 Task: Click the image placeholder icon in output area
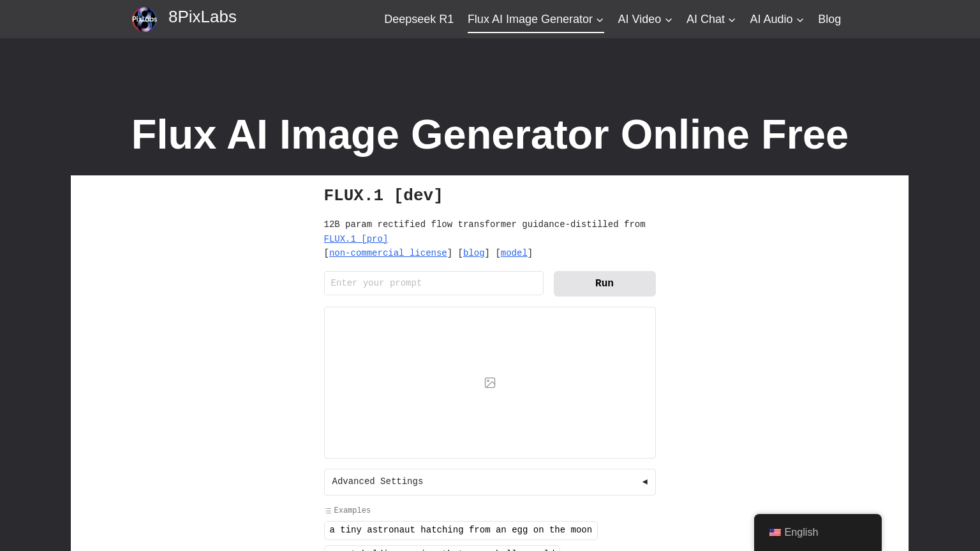point(489,382)
